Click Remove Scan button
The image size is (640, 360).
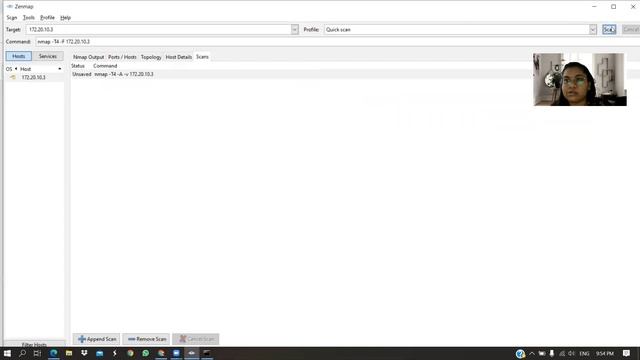146,339
